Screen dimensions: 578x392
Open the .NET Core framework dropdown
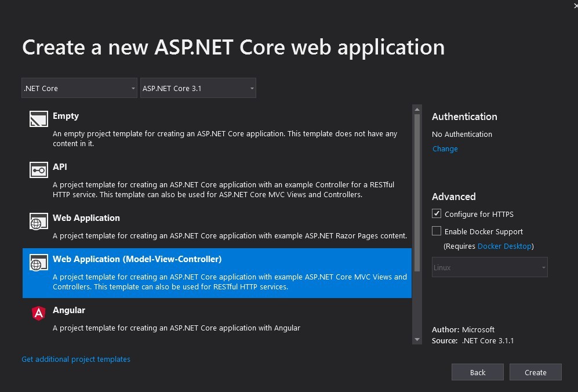click(79, 88)
